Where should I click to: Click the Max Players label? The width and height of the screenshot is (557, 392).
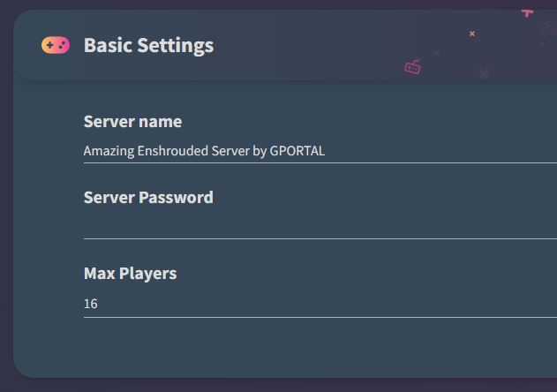(130, 274)
